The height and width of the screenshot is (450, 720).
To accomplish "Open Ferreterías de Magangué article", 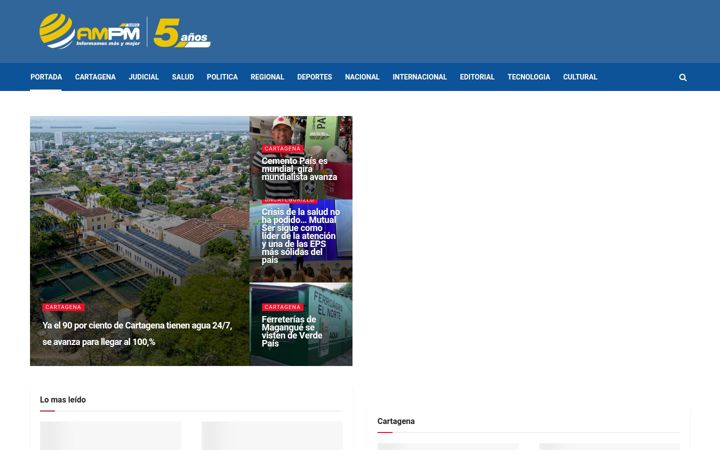I will pyautogui.click(x=292, y=331).
